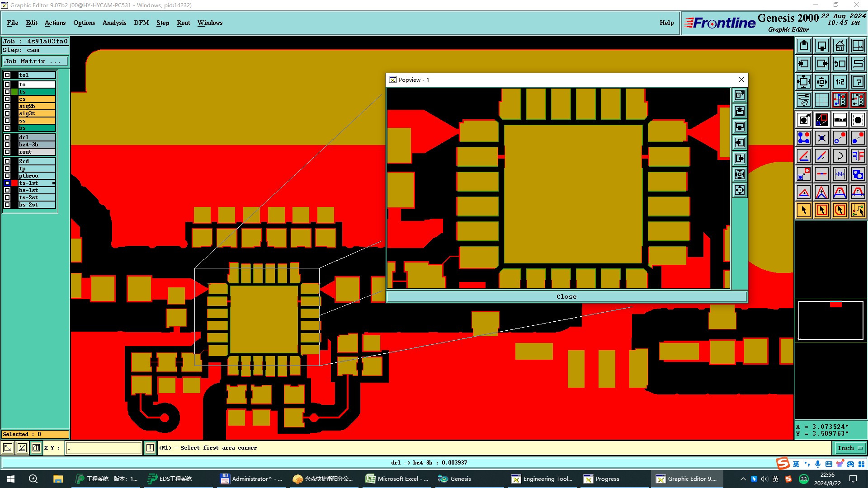Select the mirror feature tool icon
This screenshot has height=488, width=868.
(x=858, y=156)
